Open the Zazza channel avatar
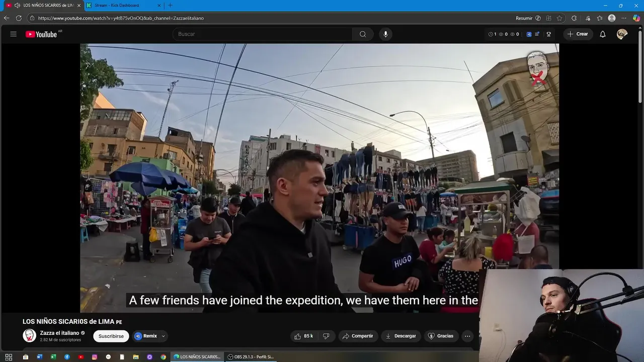This screenshot has height=362, width=644. coord(30,336)
